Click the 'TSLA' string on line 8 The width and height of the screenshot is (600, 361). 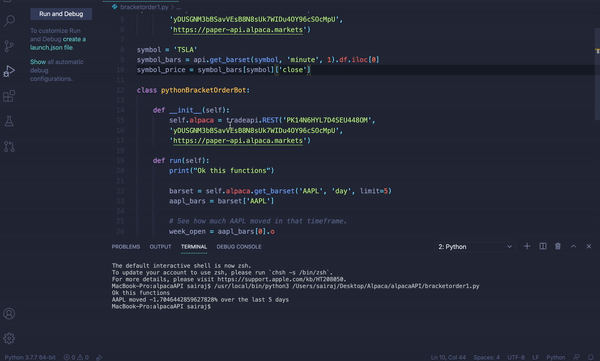(x=185, y=49)
